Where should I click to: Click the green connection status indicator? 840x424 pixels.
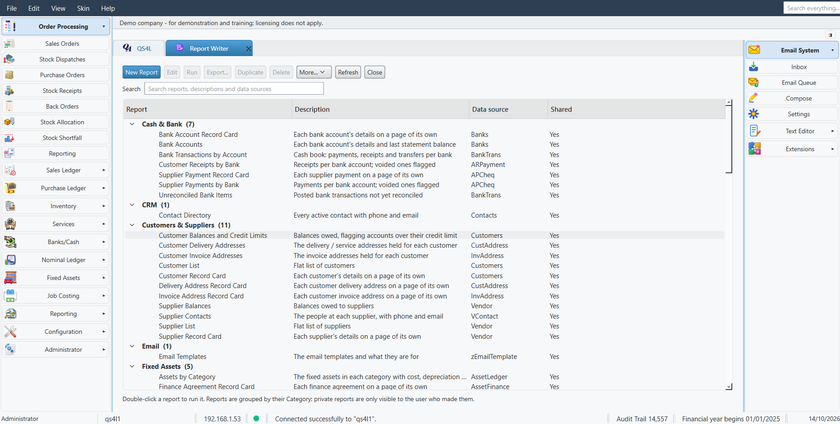click(x=256, y=419)
